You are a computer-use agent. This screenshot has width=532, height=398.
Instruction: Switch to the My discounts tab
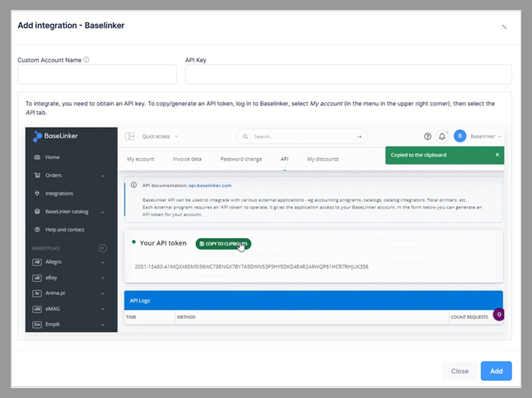click(323, 159)
